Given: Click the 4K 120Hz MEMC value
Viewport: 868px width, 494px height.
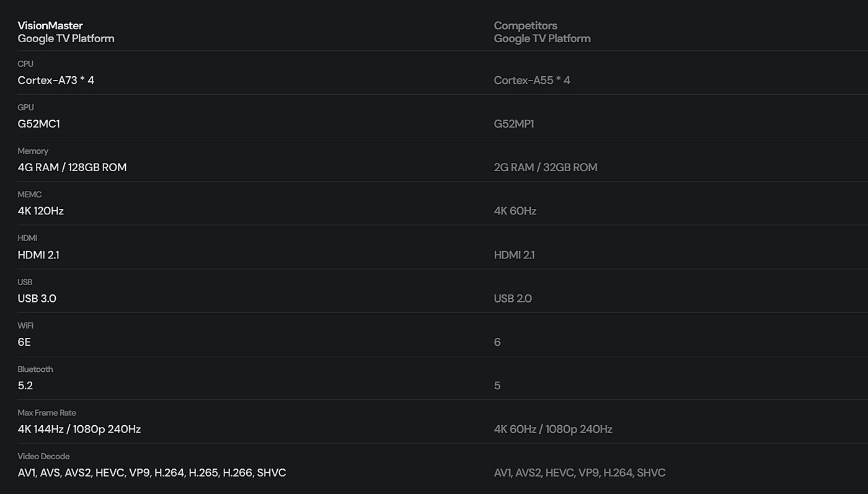Looking at the screenshot, I should coord(41,211).
